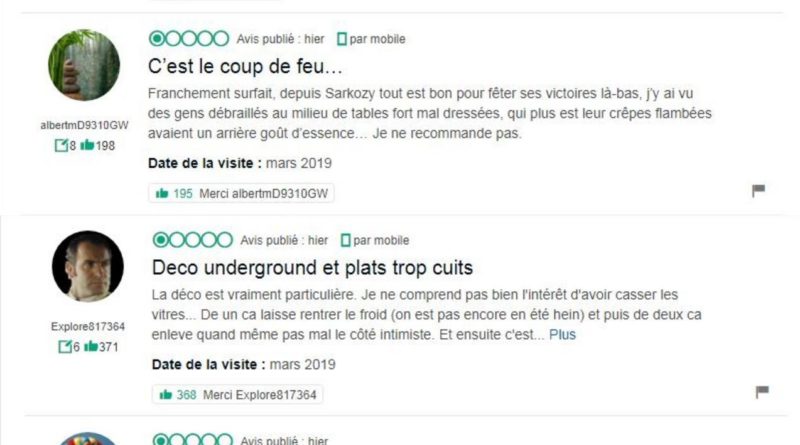This screenshot has height=445, width=800.
Task: Expand the truncated review with Plus
Action: tap(562, 335)
